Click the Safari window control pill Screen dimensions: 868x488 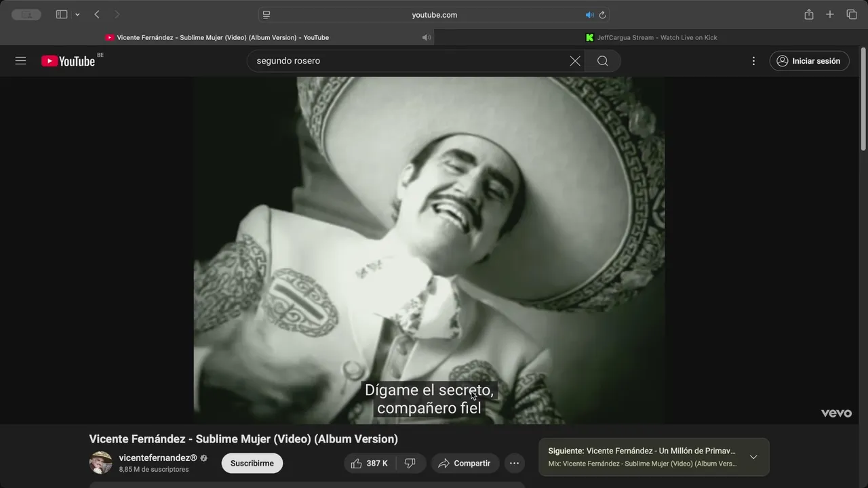[x=26, y=14]
